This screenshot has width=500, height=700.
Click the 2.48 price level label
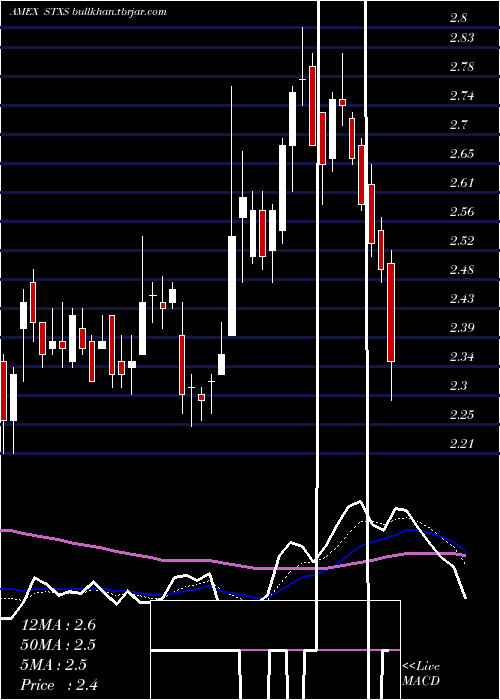462,270
